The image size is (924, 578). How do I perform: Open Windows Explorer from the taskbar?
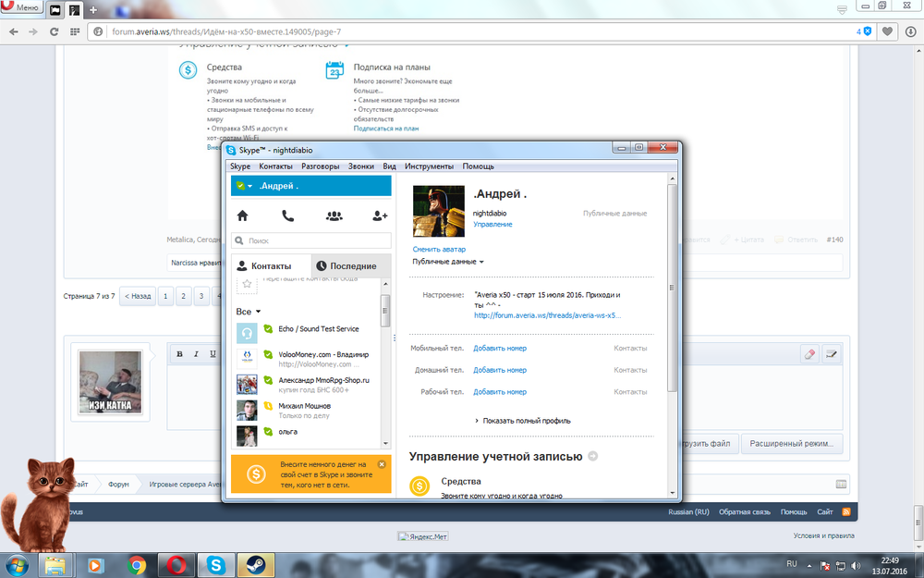click(55, 566)
